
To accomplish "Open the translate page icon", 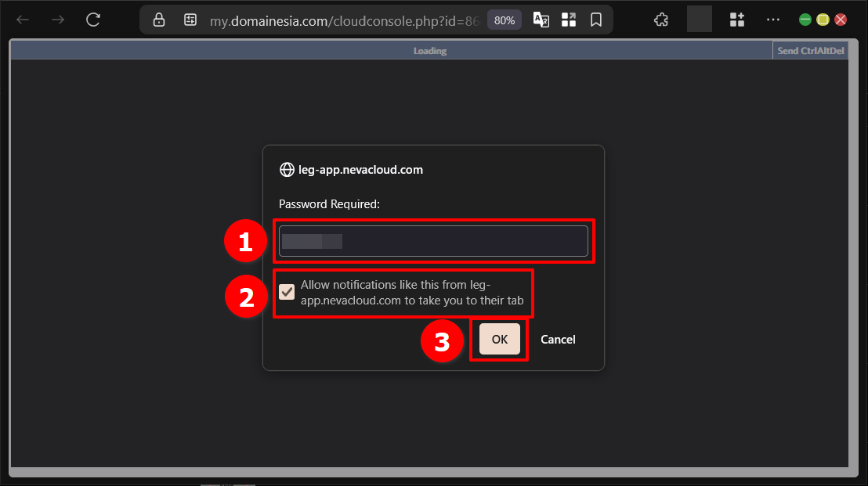I will (541, 20).
